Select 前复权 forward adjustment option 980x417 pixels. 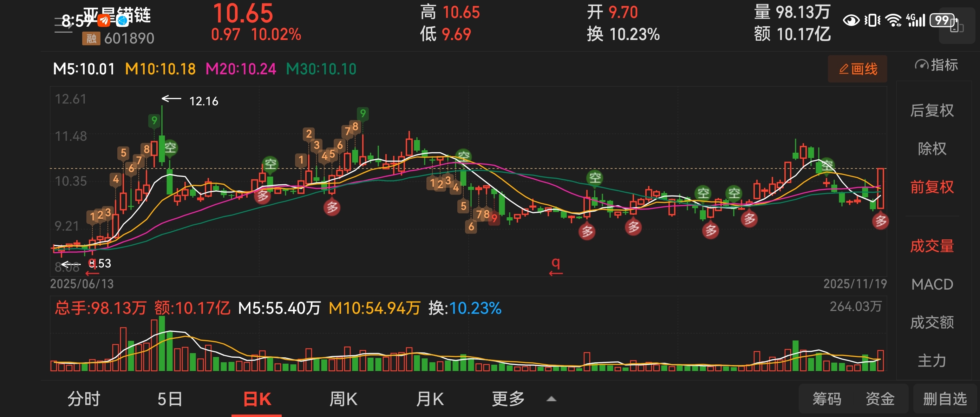[x=932, y=187]
